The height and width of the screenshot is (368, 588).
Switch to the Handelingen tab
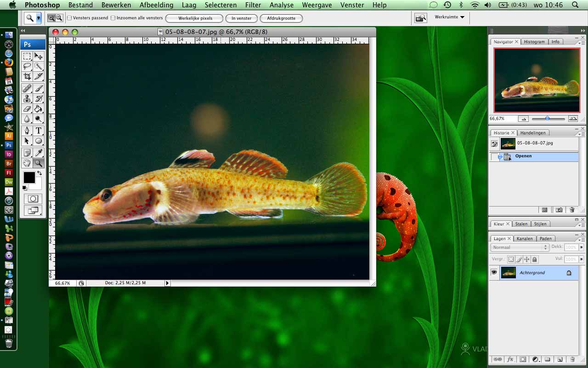coord(533,132)
